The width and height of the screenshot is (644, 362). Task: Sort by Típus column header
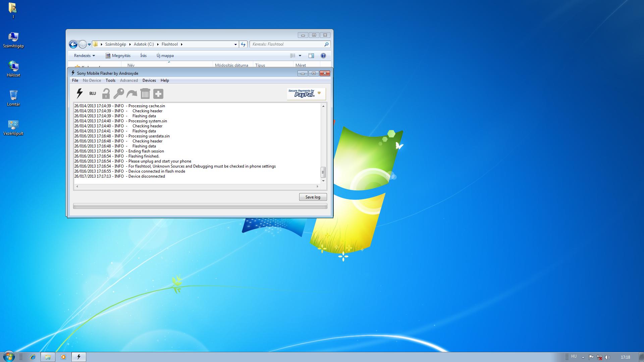pyautogui.click(x=260, y=65)
